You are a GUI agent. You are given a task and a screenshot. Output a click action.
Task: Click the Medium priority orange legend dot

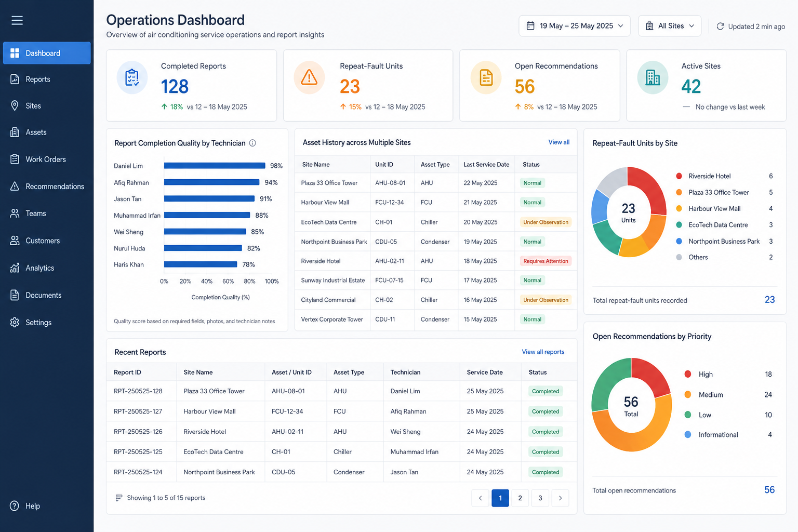[688, 394]
